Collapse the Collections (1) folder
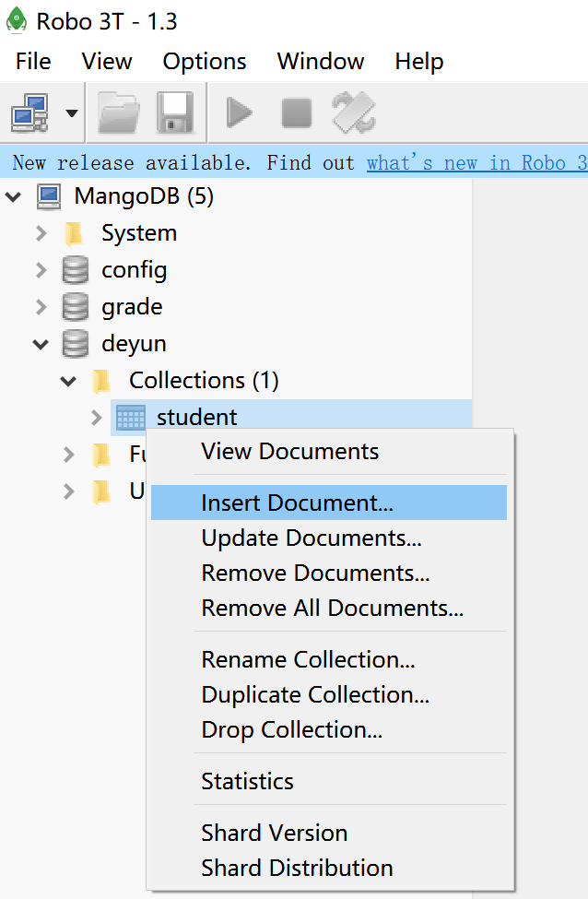Image resolution: width=588 pixels, height=899 pixels. coord(68,381)
